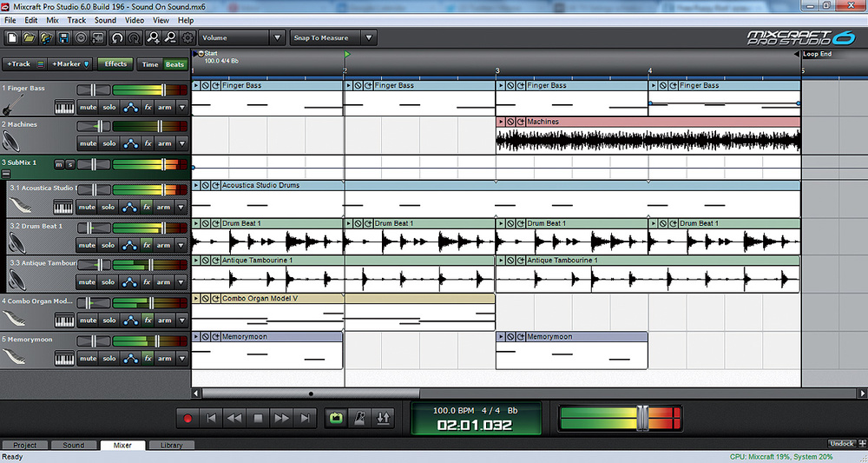Image resolution: width=868 pixels, height=463 pixels.
Task: Toggle the metronome icon
Action: coord(359,418)
